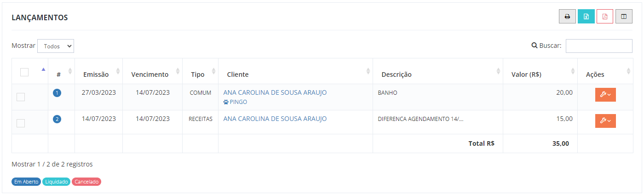Open the wrench actions for BANHO row
644x195 pixels.
(605, 94)
